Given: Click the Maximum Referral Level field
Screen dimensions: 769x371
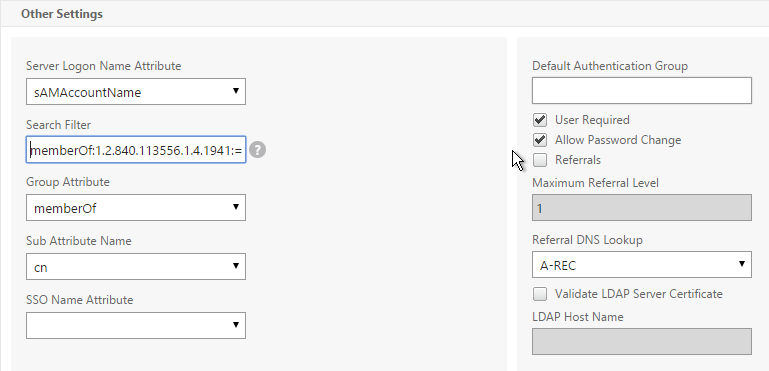Looking at the screenshot, I should tap(642, 208).
